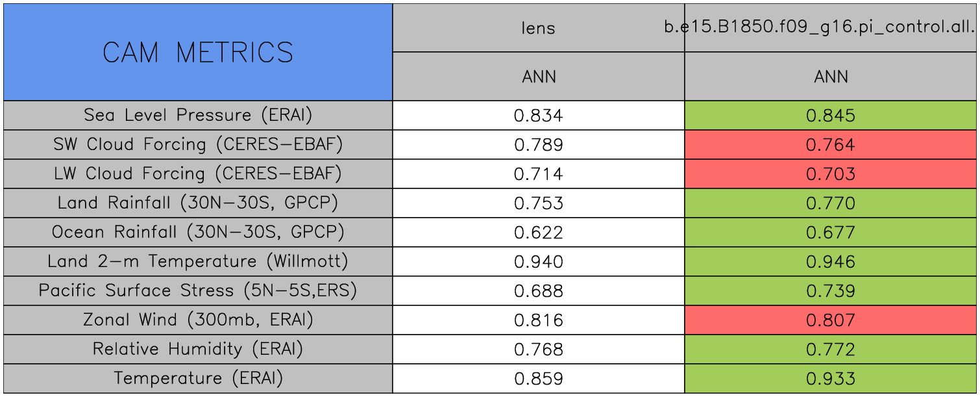The width and height of the screenshot is (980, 397).
Task: Select the white cell with value 0.940
Action: point(539,262)
